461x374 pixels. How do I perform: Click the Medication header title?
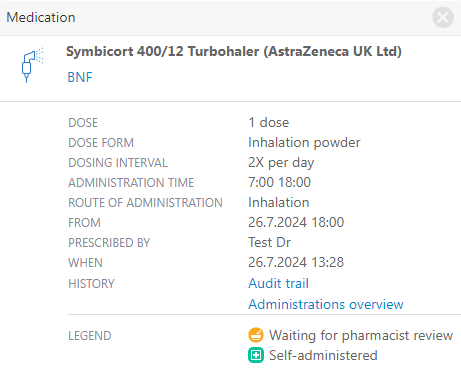pos(41,17)
